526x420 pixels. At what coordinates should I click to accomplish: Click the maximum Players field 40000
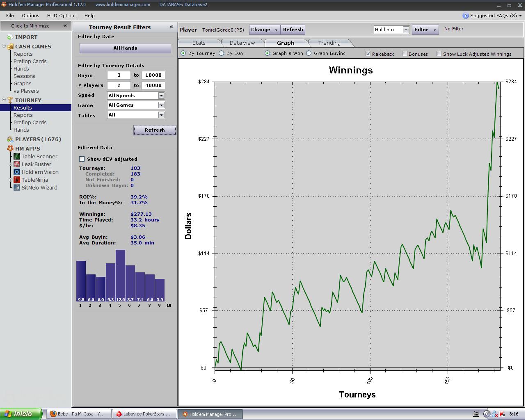pos(153,85)
